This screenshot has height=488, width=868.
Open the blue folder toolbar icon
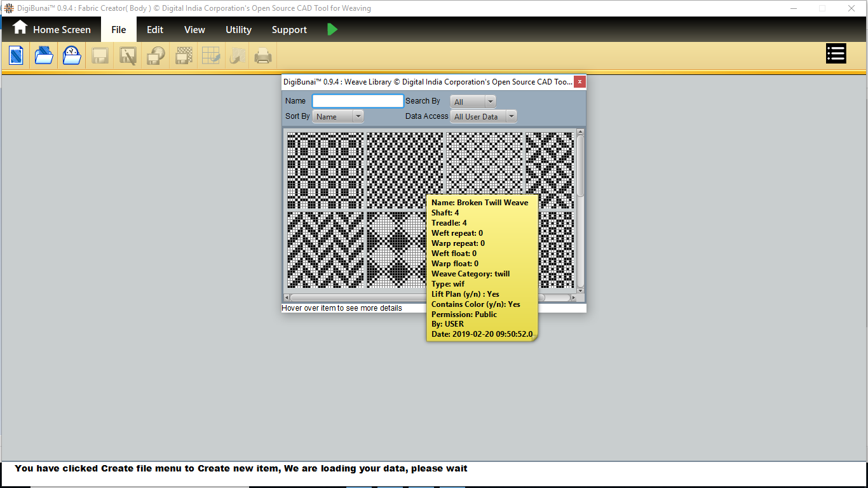point(44,56)
